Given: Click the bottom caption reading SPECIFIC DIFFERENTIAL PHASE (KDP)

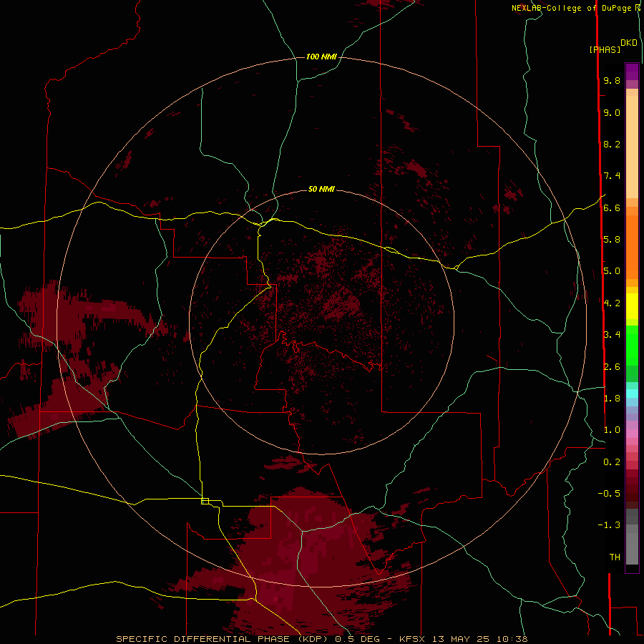Looking at the screenshot, I should (224, 639).
